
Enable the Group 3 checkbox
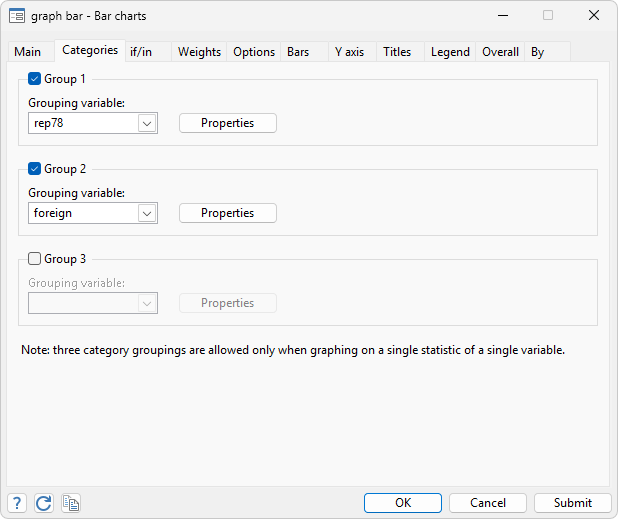(x=35, y=259)
